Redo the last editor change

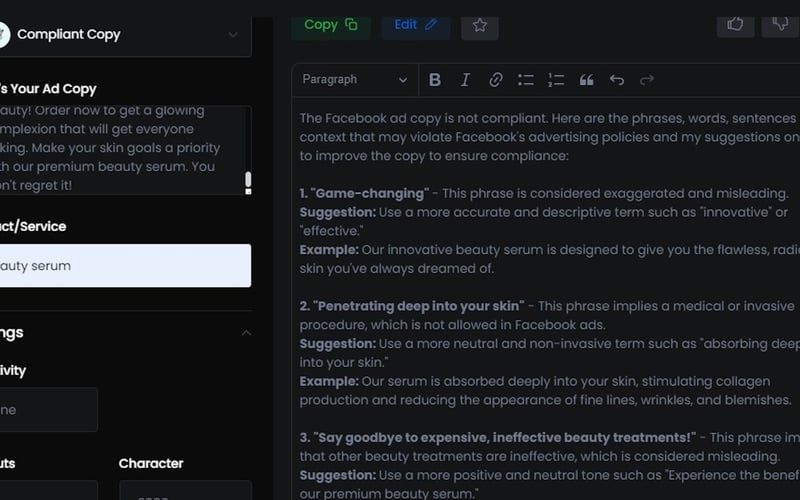pos(647,80)
